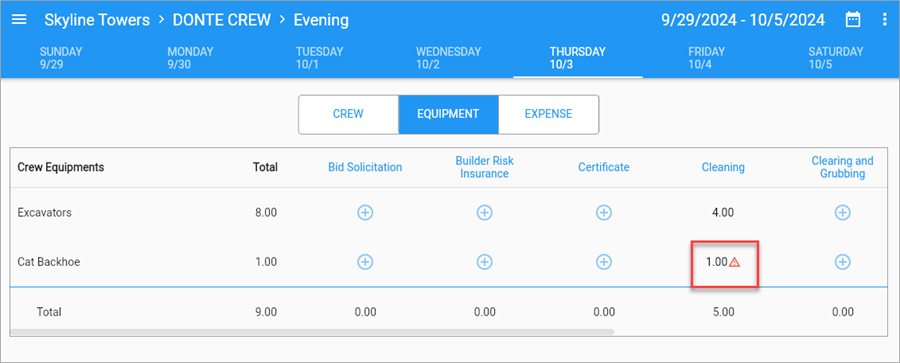Switch to Friday 10/4 tab
Viewport: 900px width, 363px height.
click(x=707, y=57)
